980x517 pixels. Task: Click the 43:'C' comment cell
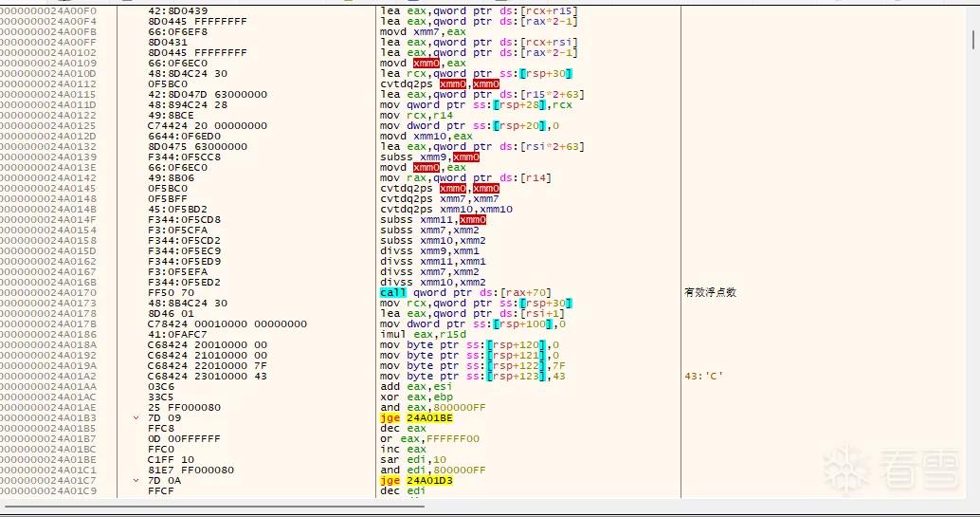tap(704, 377)
